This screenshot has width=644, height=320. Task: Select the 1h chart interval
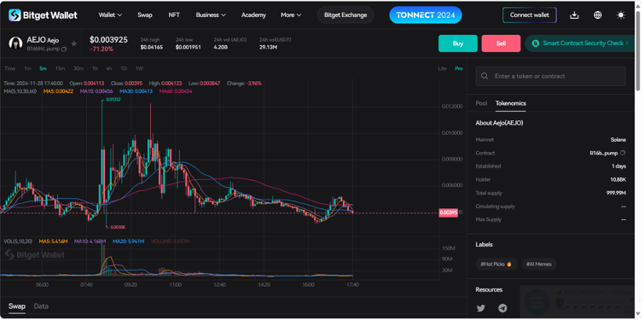95,68
